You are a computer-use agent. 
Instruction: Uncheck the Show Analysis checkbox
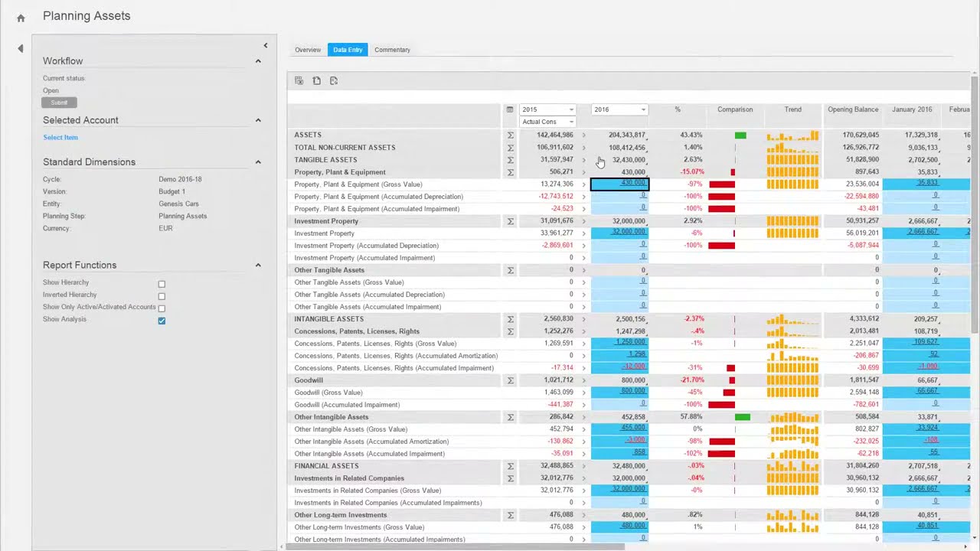coord(162,321)
